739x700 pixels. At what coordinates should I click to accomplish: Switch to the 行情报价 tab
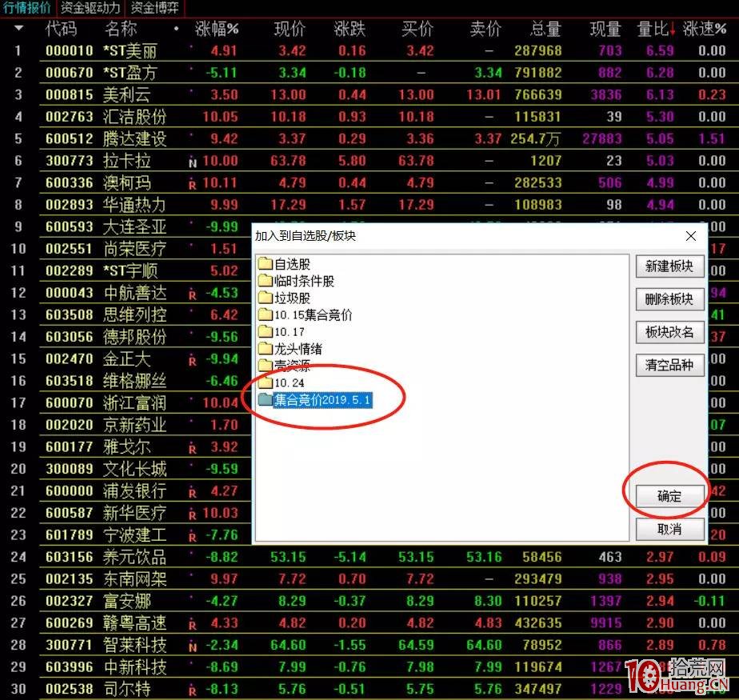click(x=27, y=8)
